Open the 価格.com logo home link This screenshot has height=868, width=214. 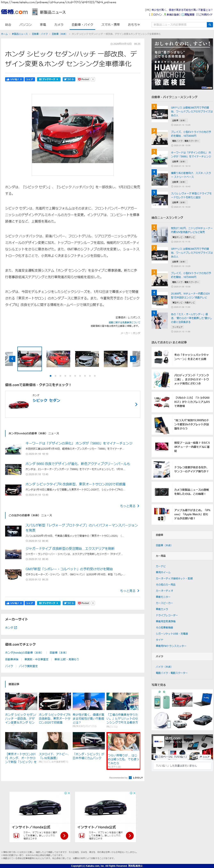15,12
